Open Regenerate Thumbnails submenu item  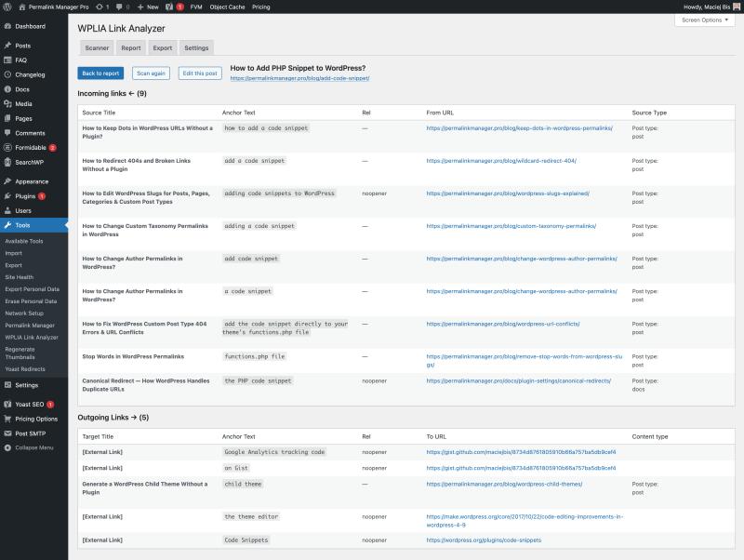pyautogui.click(x=20, y=353)
